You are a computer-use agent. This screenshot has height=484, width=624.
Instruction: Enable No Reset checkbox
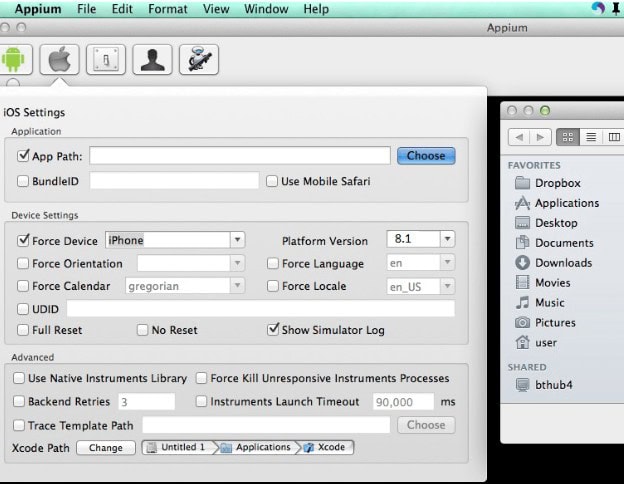(x=142, y=330)
